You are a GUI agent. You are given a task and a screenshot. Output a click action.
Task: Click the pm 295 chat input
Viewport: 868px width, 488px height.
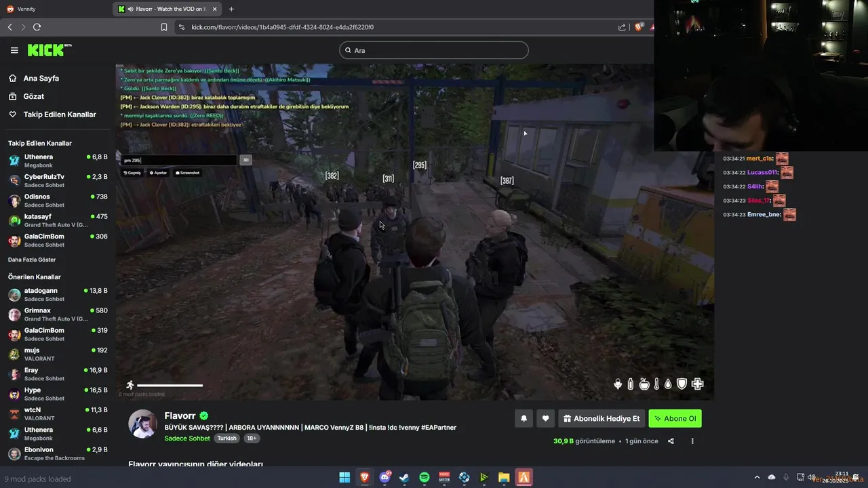[x=180, y=160]
